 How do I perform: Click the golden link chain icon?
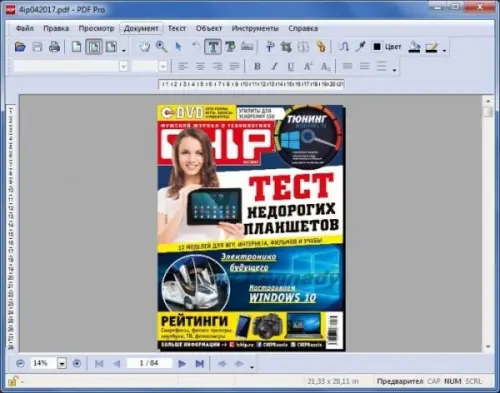click(x=321, y=47)
